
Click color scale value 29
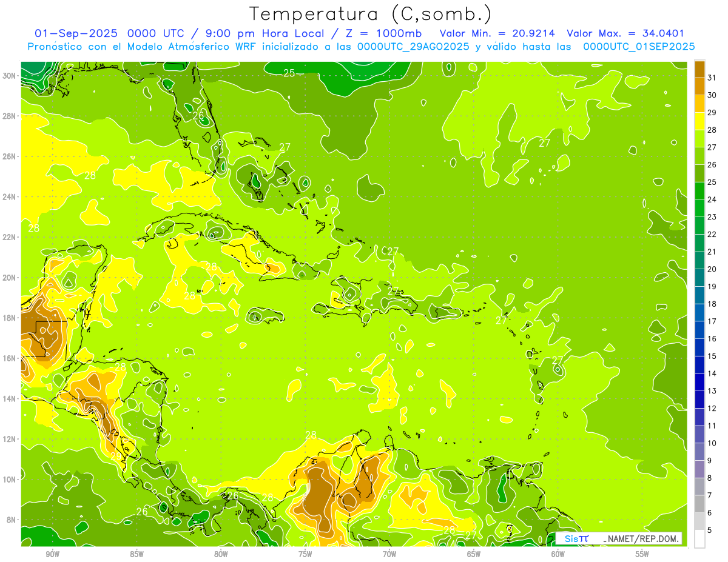coord(712,113)
